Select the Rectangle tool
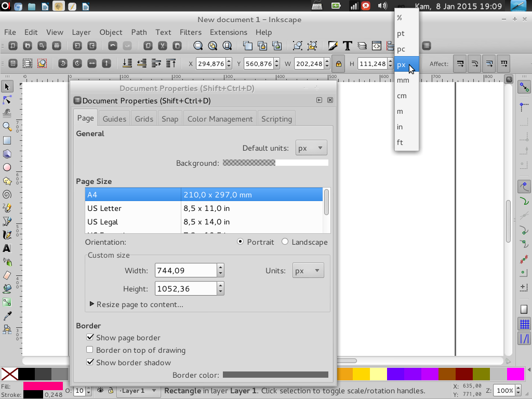The image size is (532, 399). pyautogui.click(x=7, y=140)
